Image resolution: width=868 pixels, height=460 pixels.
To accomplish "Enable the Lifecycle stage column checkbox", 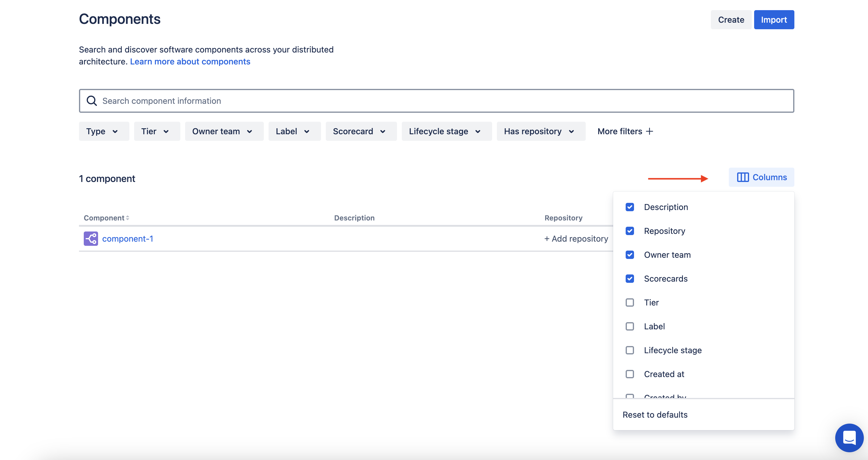I will [630, 350].
